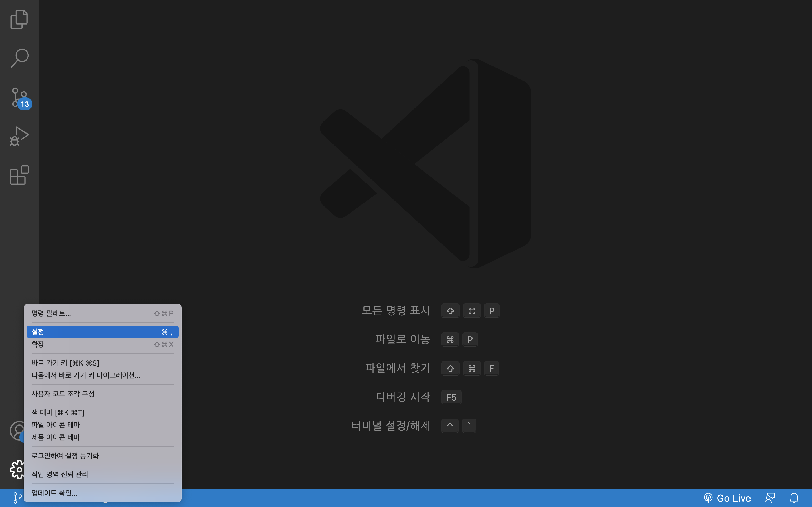Open Source Control with 13 badge

click(19, 97)
